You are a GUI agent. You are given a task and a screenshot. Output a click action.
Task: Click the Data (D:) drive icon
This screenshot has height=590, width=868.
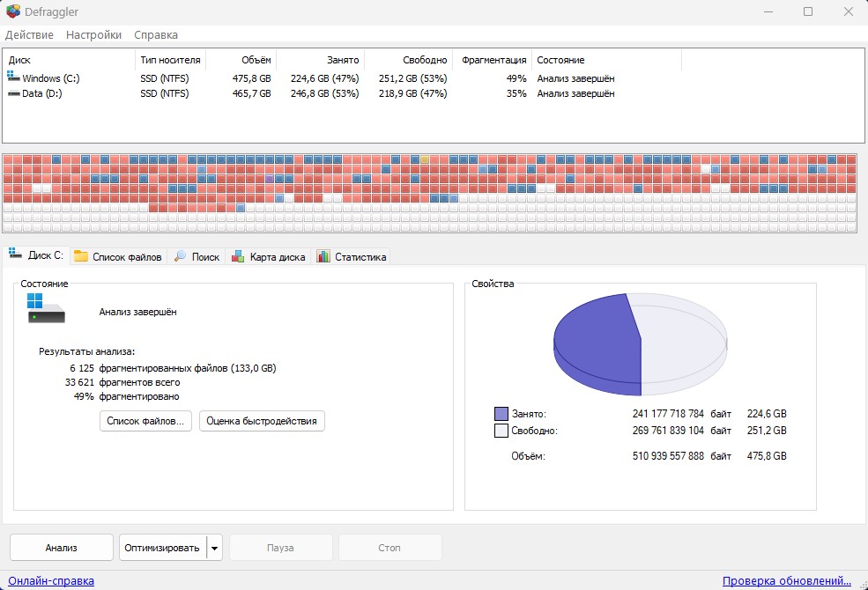pos(14,93)
